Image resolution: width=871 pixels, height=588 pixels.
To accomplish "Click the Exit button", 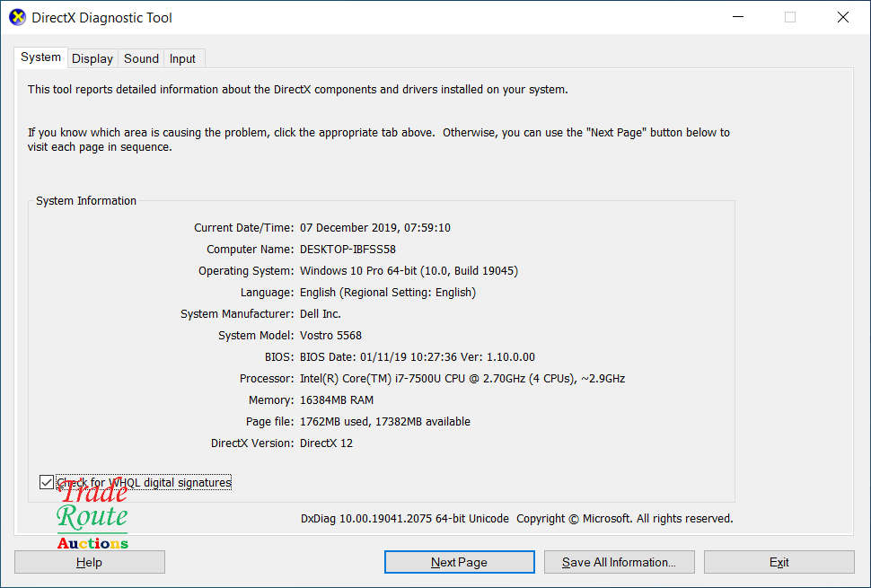I will click(779, 562).
